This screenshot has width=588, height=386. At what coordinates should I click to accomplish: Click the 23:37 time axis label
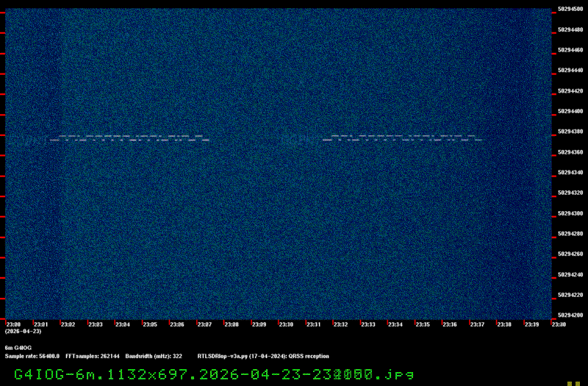coord(477,324)
